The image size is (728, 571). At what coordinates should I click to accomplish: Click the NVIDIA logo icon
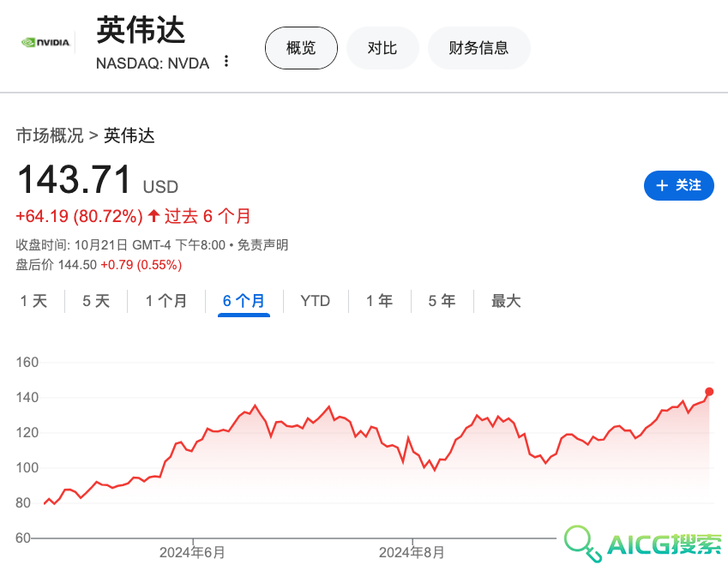[x=46, y=43]
